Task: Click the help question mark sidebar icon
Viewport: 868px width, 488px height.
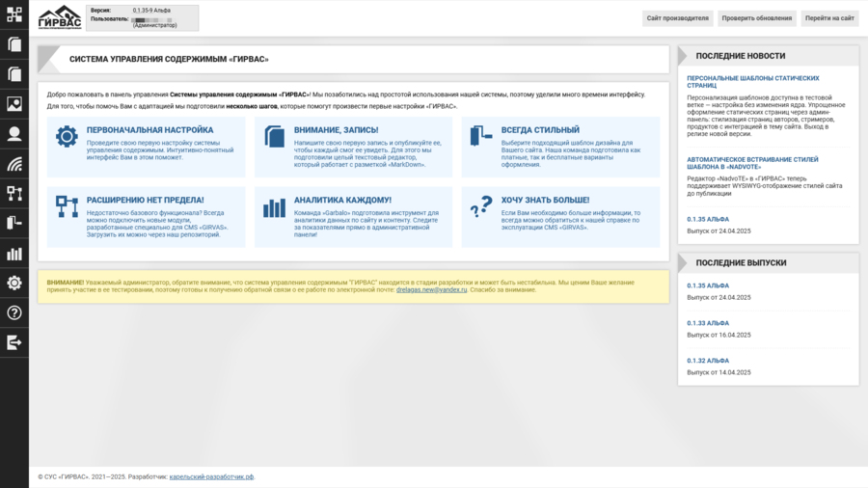Action: pyautogui.click(x=14, y=312)
